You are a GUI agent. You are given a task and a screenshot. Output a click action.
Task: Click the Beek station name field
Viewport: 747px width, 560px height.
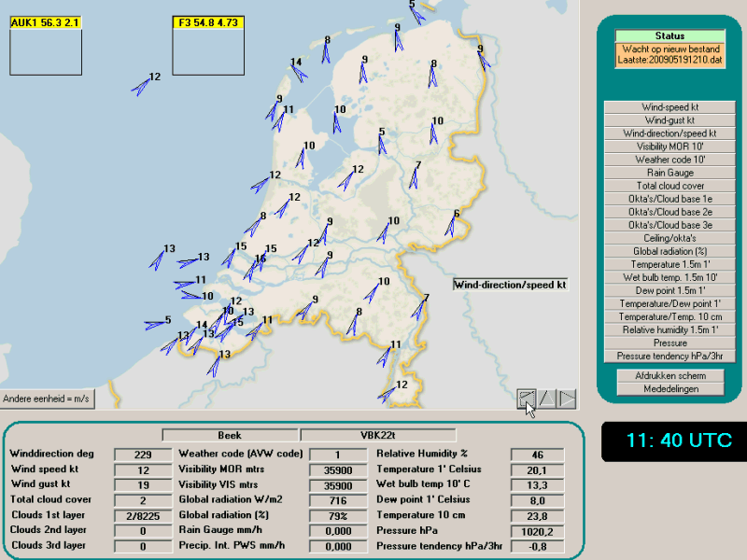230,435
